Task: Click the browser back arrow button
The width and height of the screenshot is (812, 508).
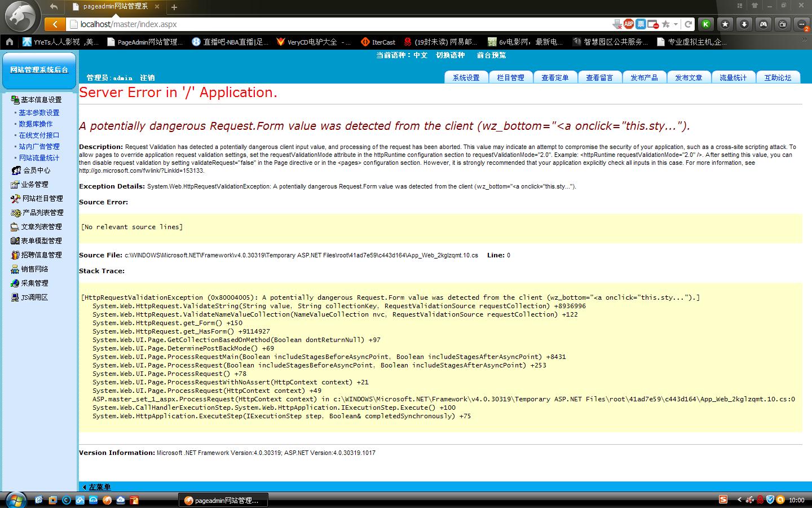Action: coord(55,24)
